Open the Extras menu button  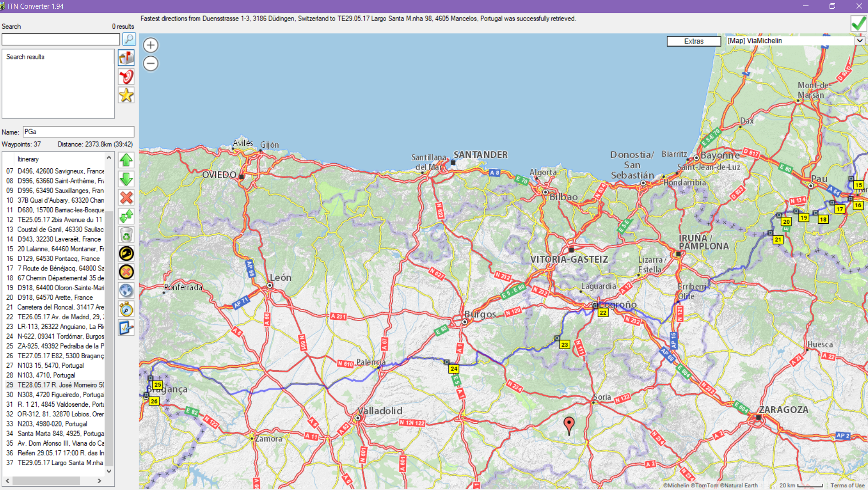pyautogui.click(x=694, y=41)
